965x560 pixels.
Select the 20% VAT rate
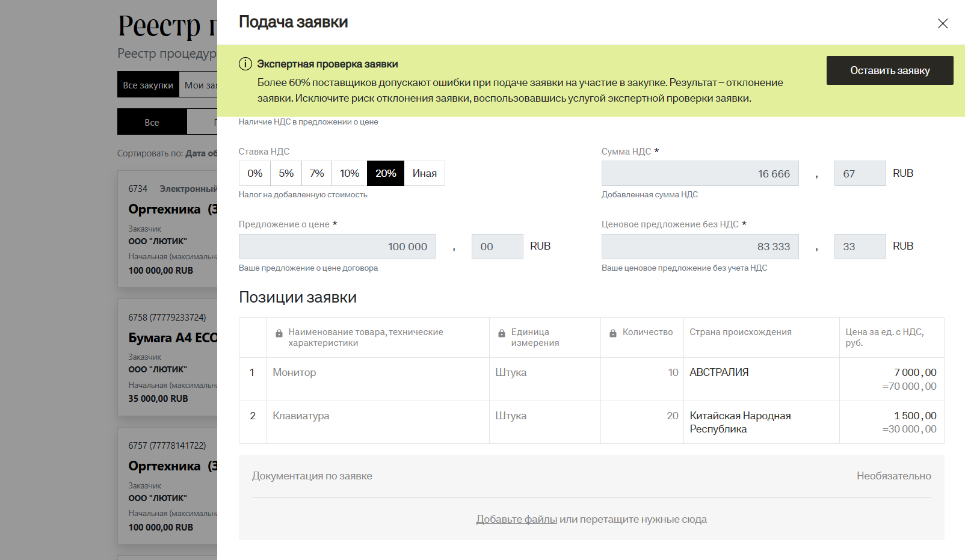[386, 173]
